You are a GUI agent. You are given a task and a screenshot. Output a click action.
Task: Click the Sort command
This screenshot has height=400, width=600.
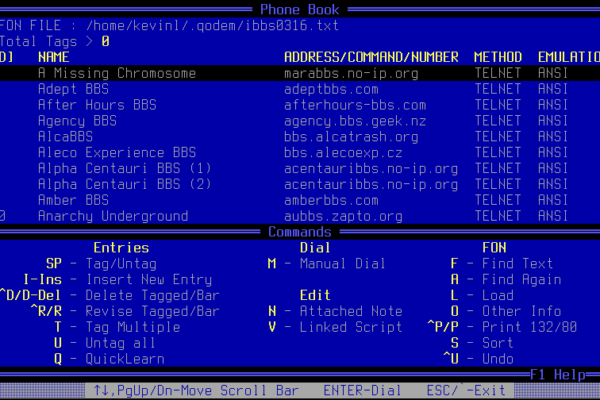coord(497,343)
